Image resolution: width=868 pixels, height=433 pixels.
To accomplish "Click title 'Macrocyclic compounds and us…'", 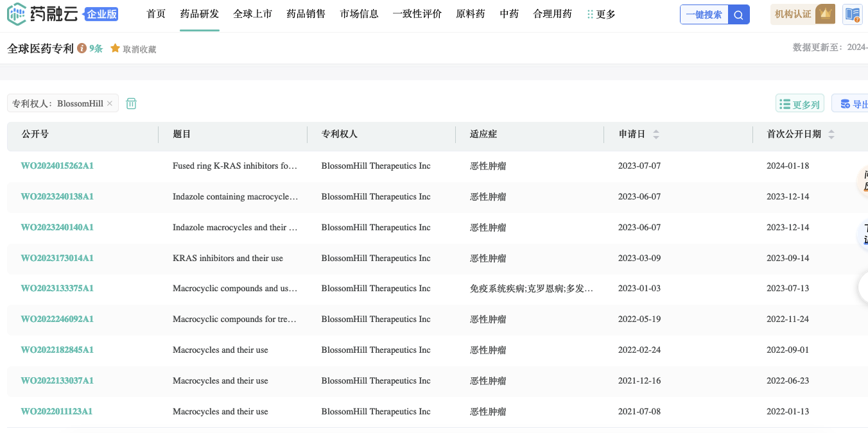I will coord(235,288).
